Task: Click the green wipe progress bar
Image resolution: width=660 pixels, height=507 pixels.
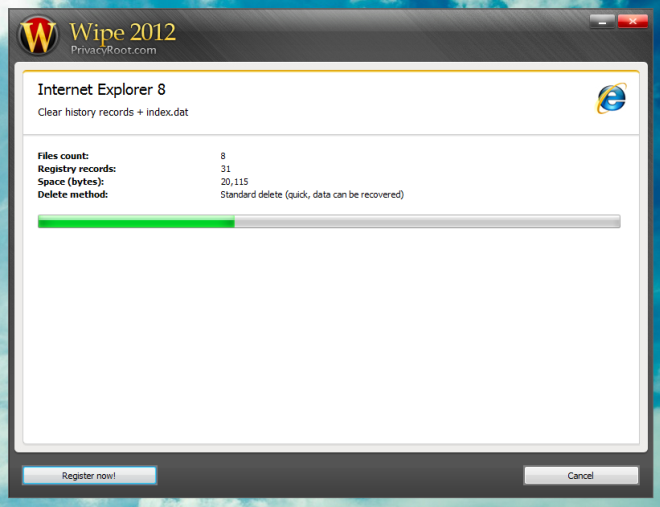Action: click(x=329, y=221)
